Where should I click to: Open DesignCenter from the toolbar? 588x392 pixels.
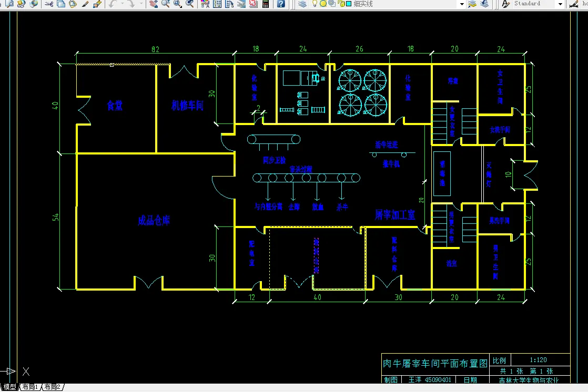(x=217, y=4)
